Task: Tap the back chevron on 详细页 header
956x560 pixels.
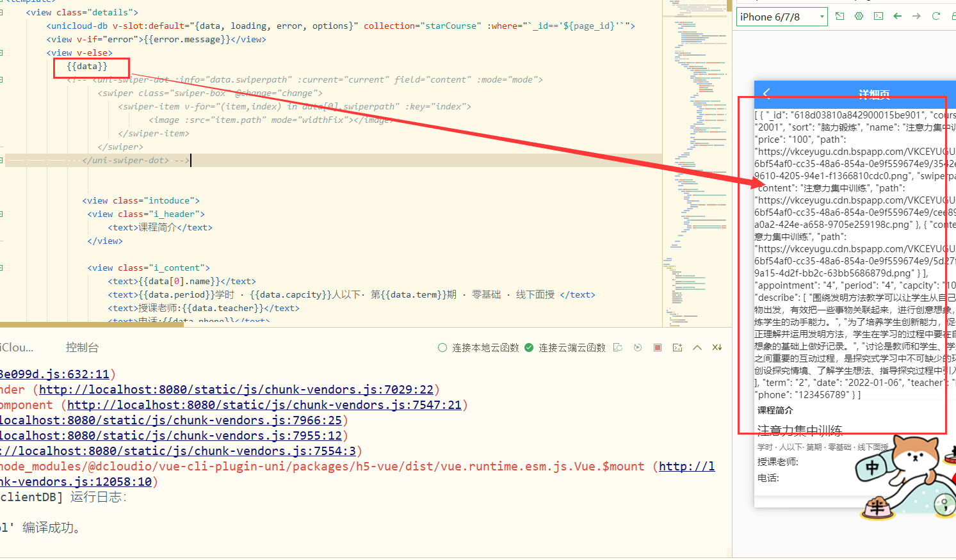Action: click(x=766, y=94)
